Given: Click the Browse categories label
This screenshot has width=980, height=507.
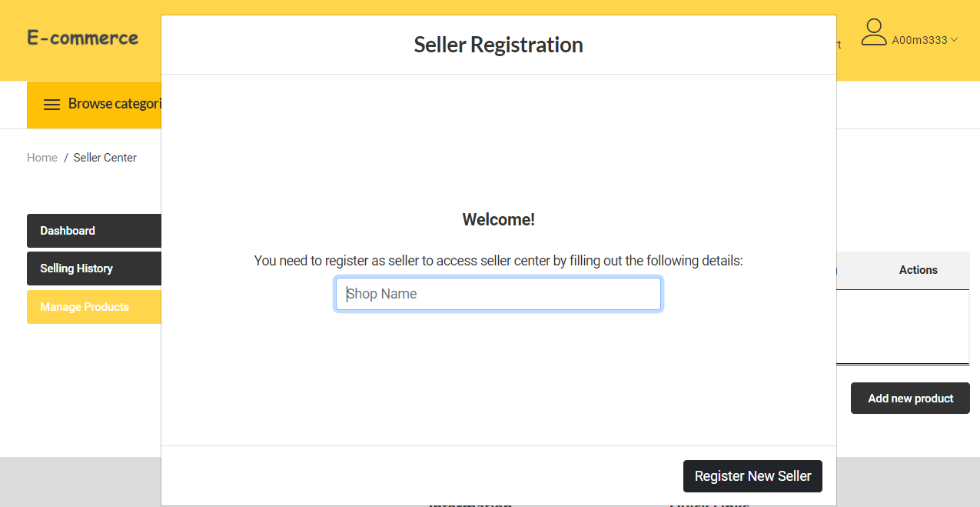Looking at the screenshot, I should click(114, 105).
